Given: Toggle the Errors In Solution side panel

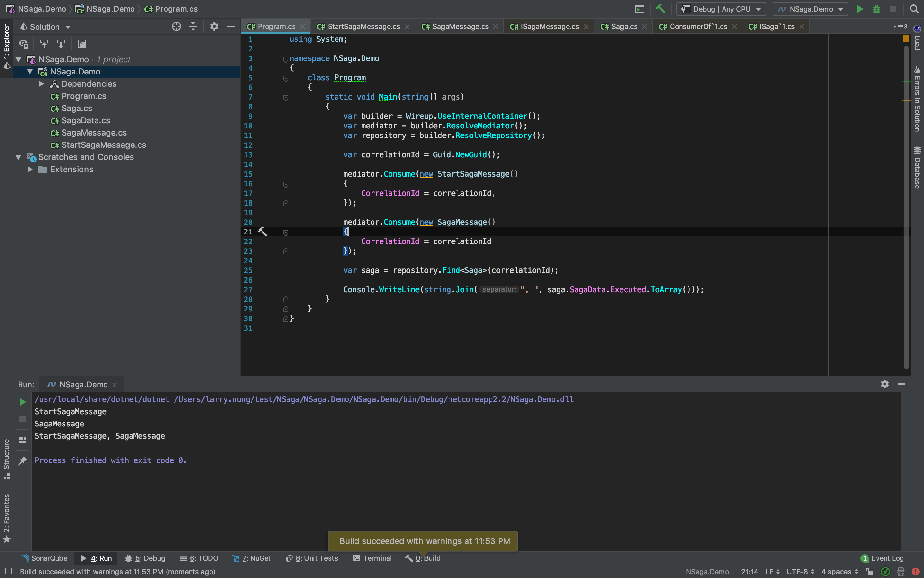Looking at the screenshot, I should (917, 99).
